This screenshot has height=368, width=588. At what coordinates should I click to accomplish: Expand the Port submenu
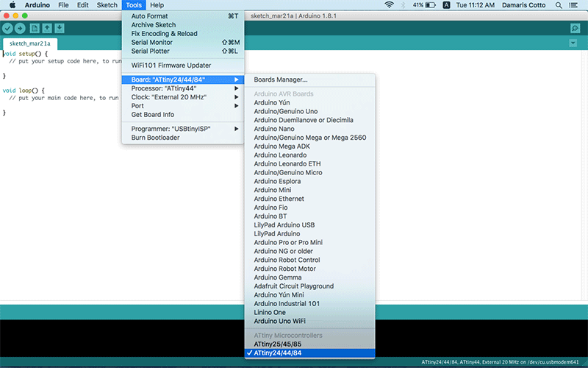pos(183,106)
